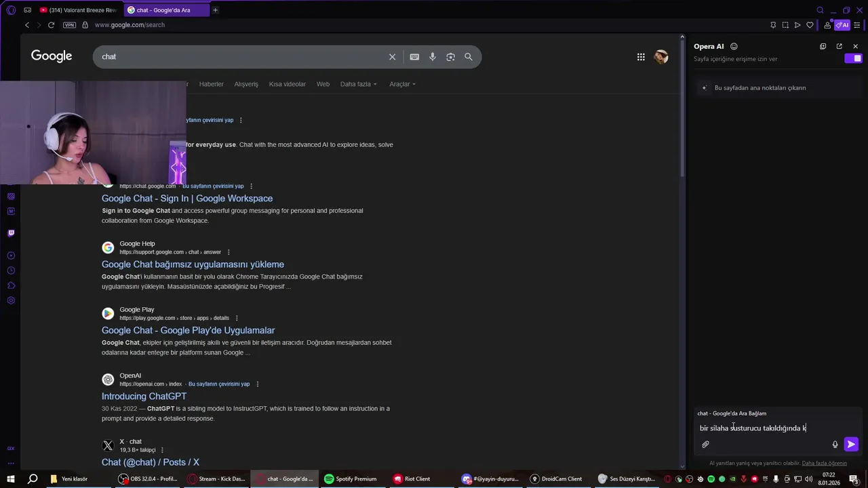Click the Google search text field
Viewport: 868px width, 488px height.
coord(241,57)
